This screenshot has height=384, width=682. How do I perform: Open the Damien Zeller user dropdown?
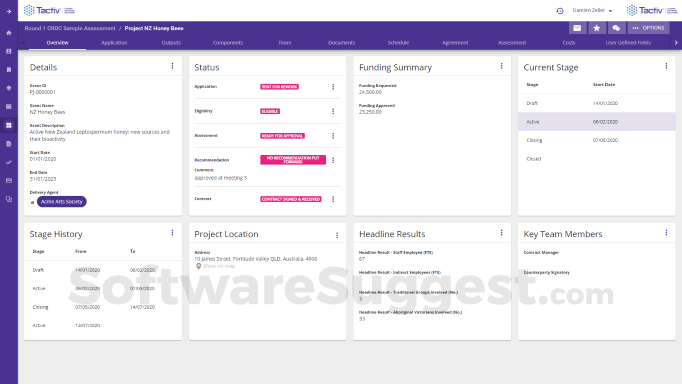592,10
